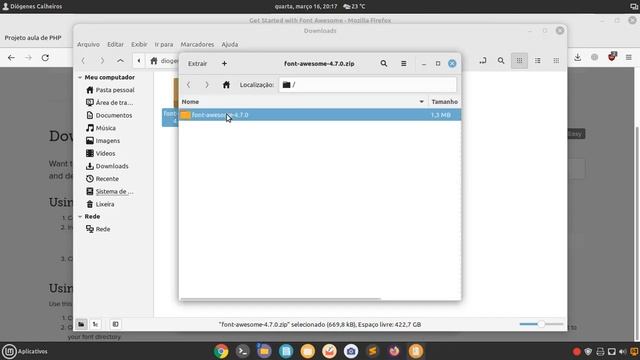Toggle the location entry button in file manager
This screenshot has width=640, height=360.
click(x=483, y=61)
